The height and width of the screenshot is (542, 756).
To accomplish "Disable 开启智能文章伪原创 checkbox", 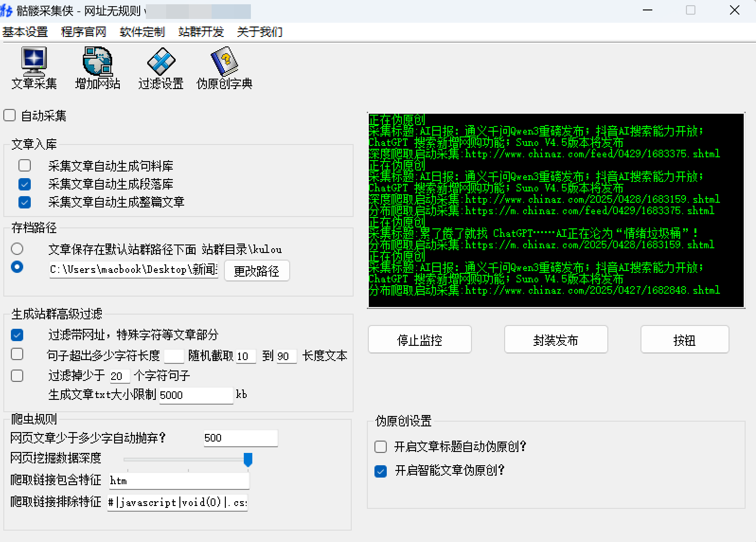I will point(381,471).
